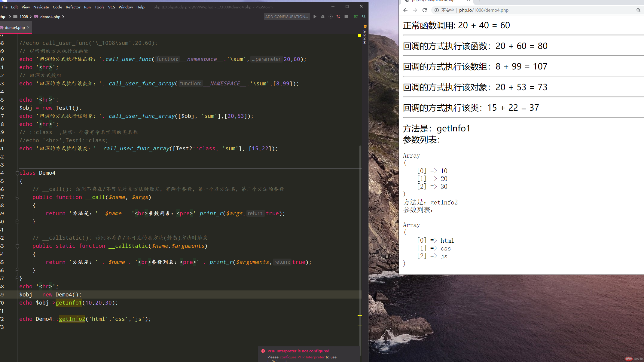Click warning stripe mark near line 72
The image size is (644, 362).
[x=359, y=315]
